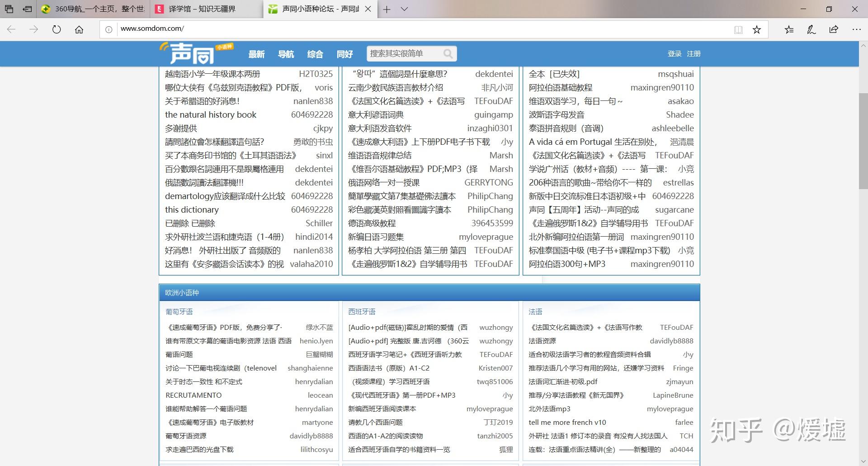
Task: Open the browser Settings and more menu
Action: click(x=856, y=29)
